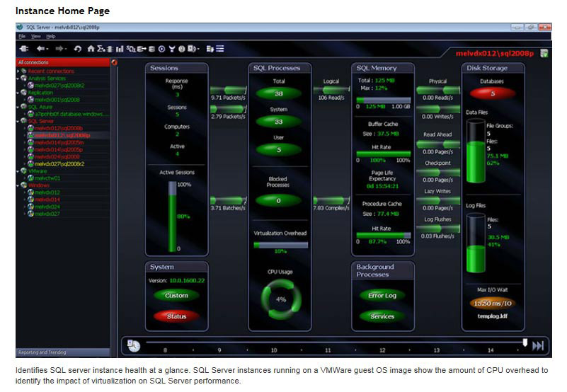Collapse the SQL Azure tree node

point(18,107)
